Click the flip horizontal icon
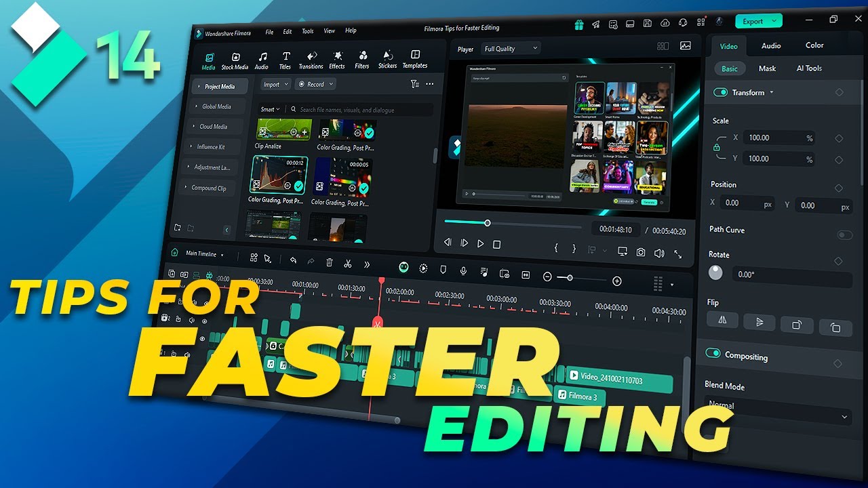This screenshot has height=488, width=868. coord(723,320)
